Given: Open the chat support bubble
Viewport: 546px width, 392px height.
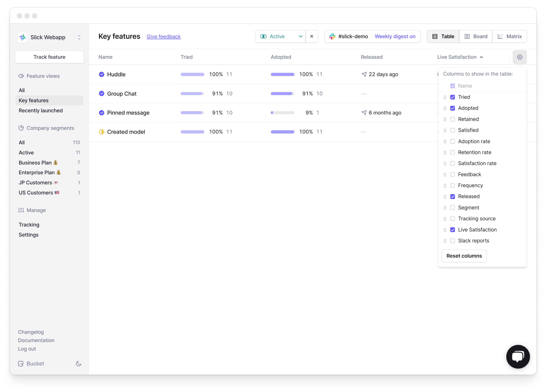Looking at the screenshot, I should tap(518, 357).
